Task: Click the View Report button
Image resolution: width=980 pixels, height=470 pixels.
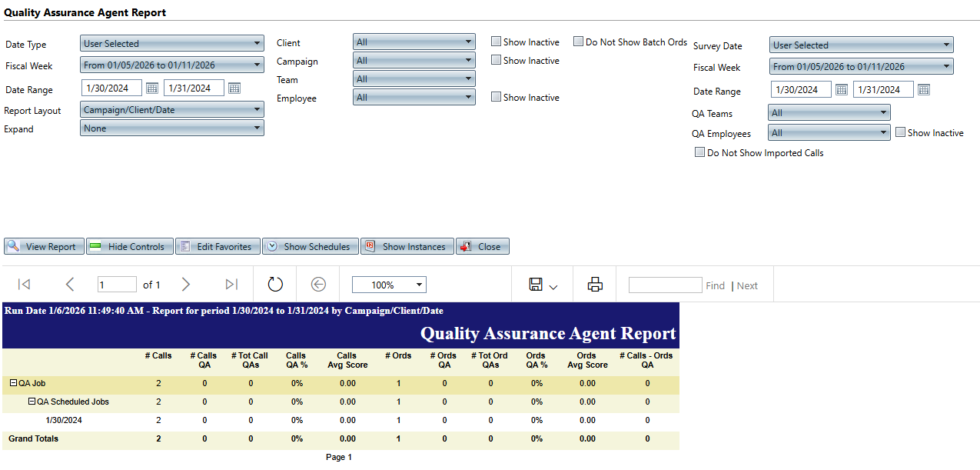Action: click(44, 247)
